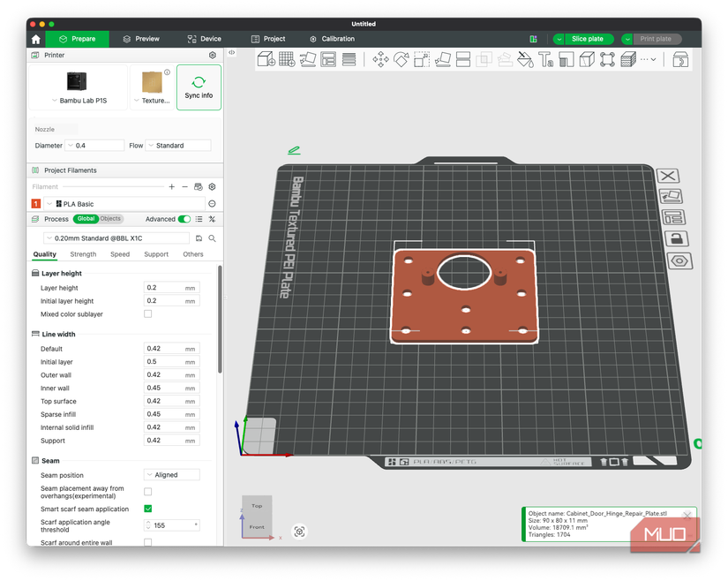The width and height of the screenshot is (728, 581).
Task: Open the Preview tab
Action: (140, 39)
